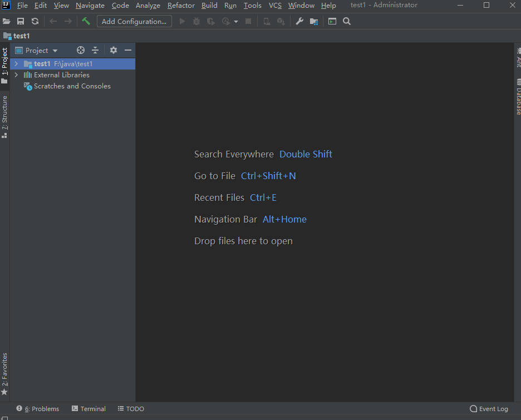The width and height of the screenshot is (521, 420).
Task: Click the Ctrl+Shift+N shortcut text
Action: (268, 176)
